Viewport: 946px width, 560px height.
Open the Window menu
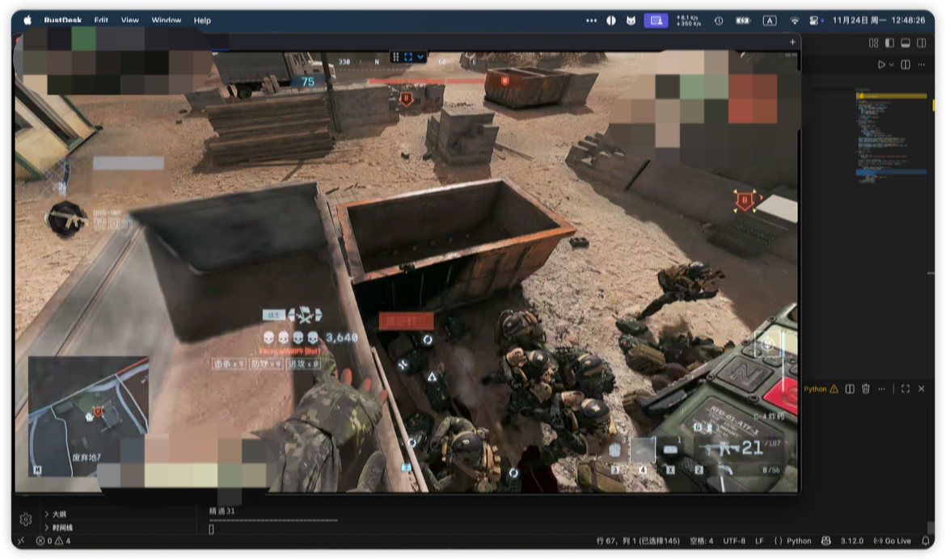(167, 20)
